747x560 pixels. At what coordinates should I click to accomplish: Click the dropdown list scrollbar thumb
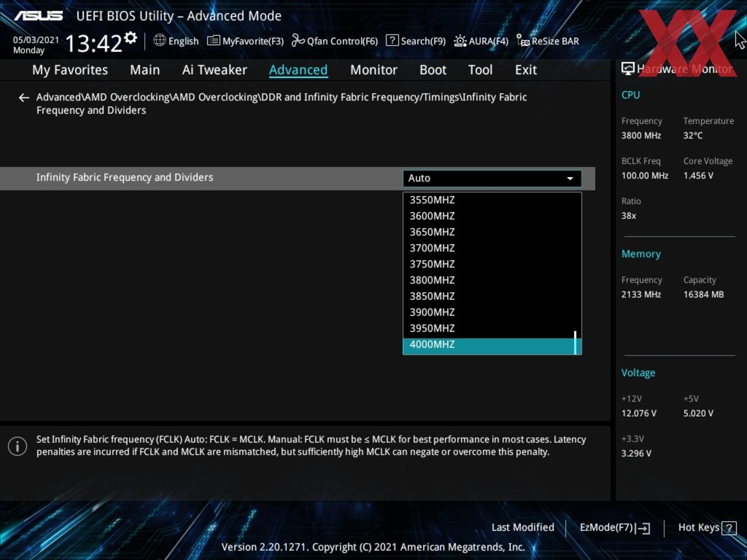pos(575,342)
